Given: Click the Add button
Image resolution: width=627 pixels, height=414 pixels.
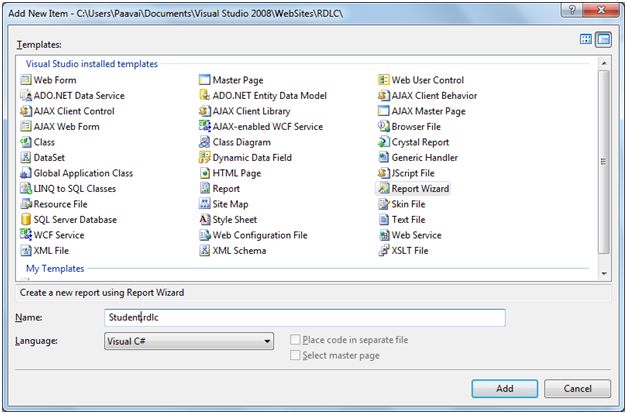Looking at the screenshot, I should click(x=505, y=388).
